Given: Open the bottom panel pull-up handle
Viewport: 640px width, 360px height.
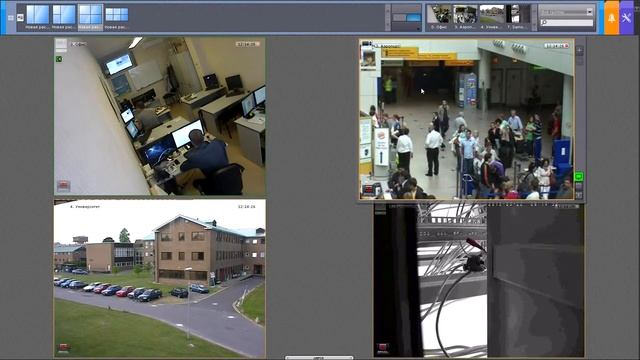Looking at the screenshot, I should 319,358.
